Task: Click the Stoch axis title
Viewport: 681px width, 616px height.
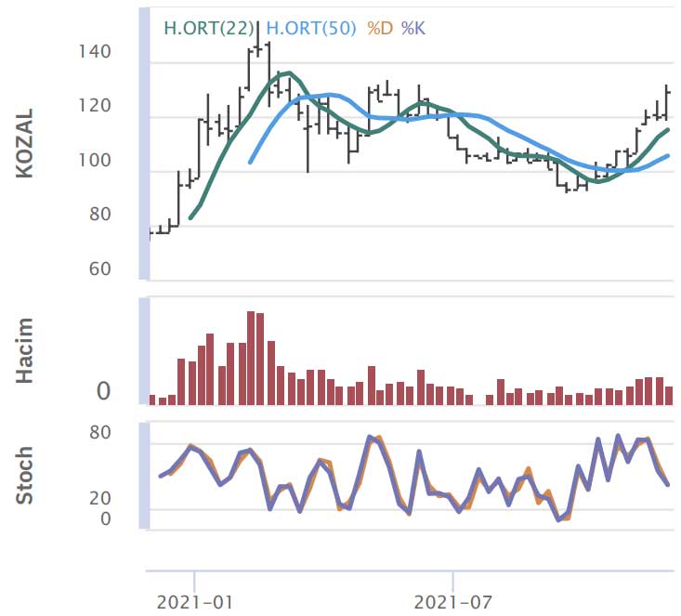Action: pyautogui.click(x=25, y=475)
